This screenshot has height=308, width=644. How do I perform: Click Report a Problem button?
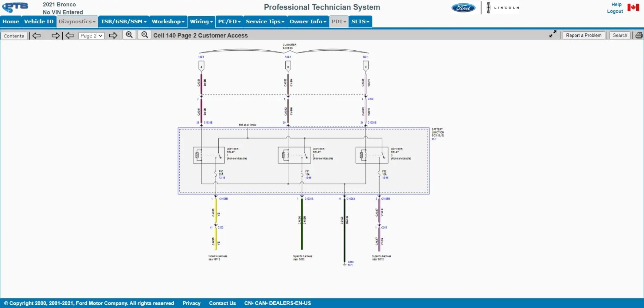click(584, 35)
